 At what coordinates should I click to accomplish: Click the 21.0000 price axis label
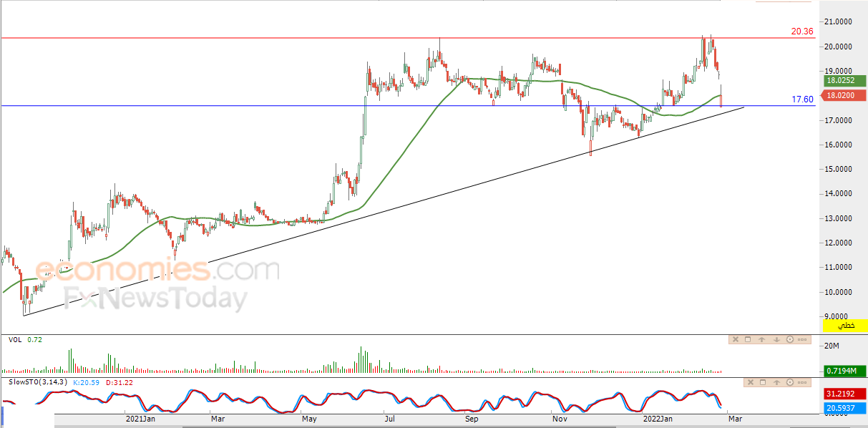[x=837, y=22]
